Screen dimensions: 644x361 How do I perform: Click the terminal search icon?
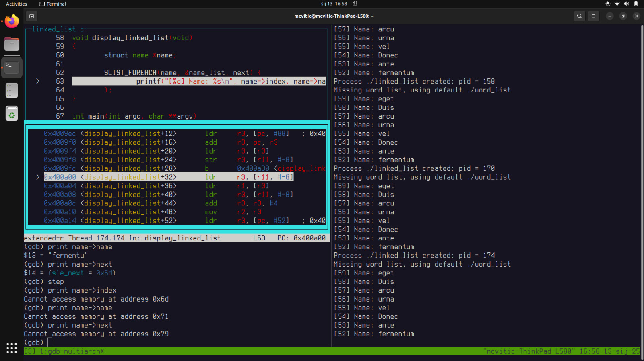tap(580, 16)
